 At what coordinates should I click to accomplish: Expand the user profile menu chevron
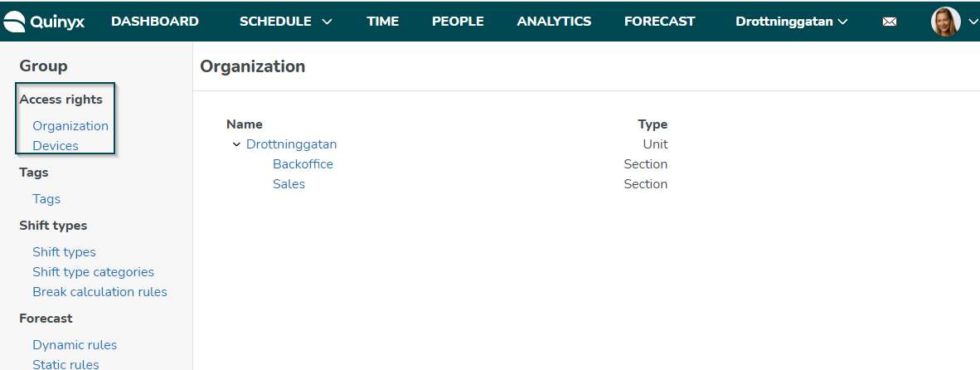(972, 22)
